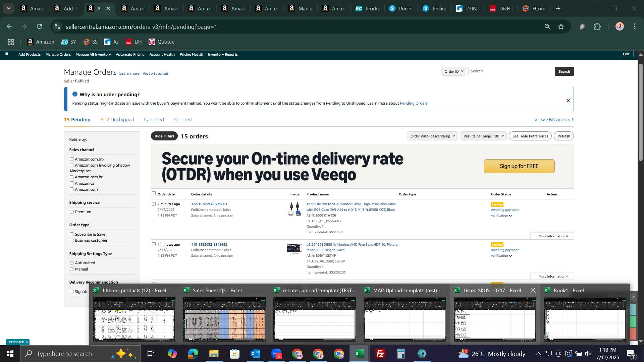Show hidden system tray icons

pyautogui.click(x=538, y=354)
